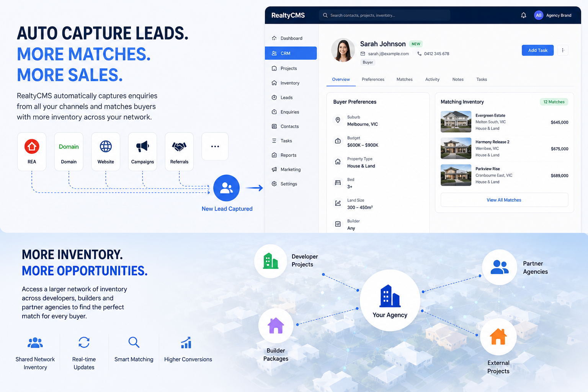Image resolution: width=588 pixels, height=392 pixels.
Task: Click the RealtyCMS logo
Action: click(288, 15)
